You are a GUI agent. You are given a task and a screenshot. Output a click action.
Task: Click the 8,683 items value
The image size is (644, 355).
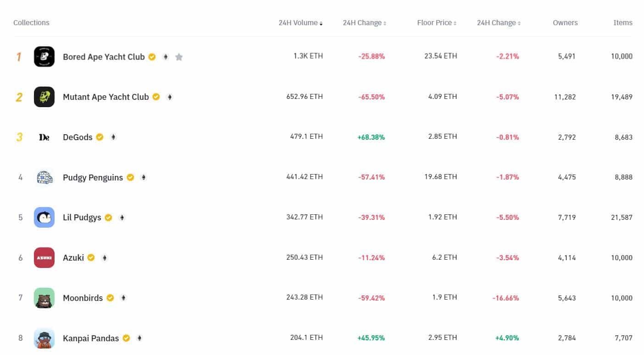point(623,137)
